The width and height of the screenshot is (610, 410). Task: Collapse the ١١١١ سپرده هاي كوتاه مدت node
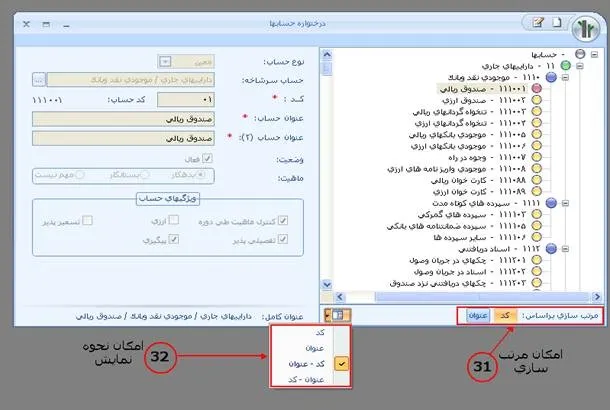pyautogui.click(x=565, y=203)
